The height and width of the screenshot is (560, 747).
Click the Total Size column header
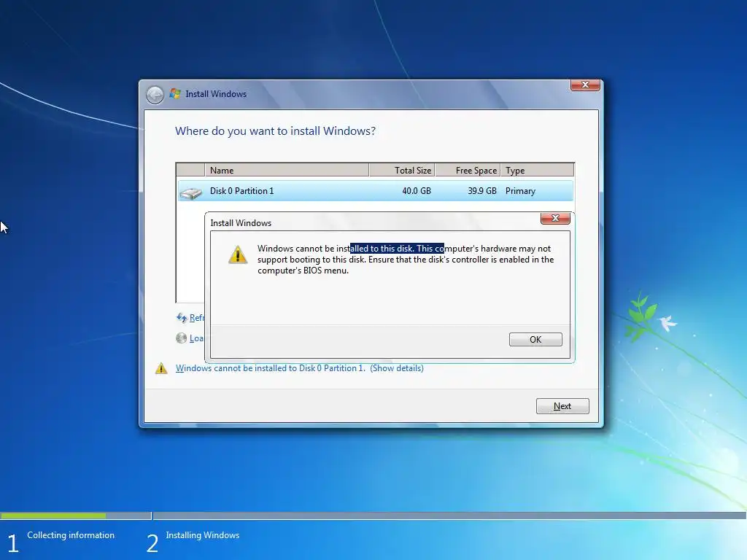(402, 170)
